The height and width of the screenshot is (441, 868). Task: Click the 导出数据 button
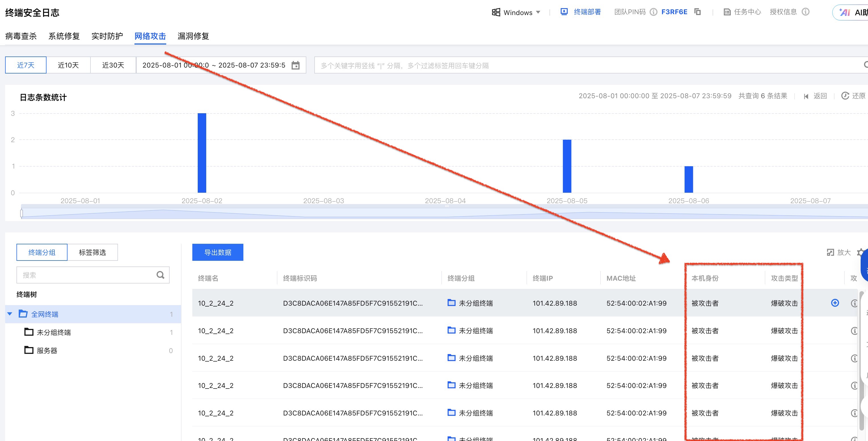[218, 252]
